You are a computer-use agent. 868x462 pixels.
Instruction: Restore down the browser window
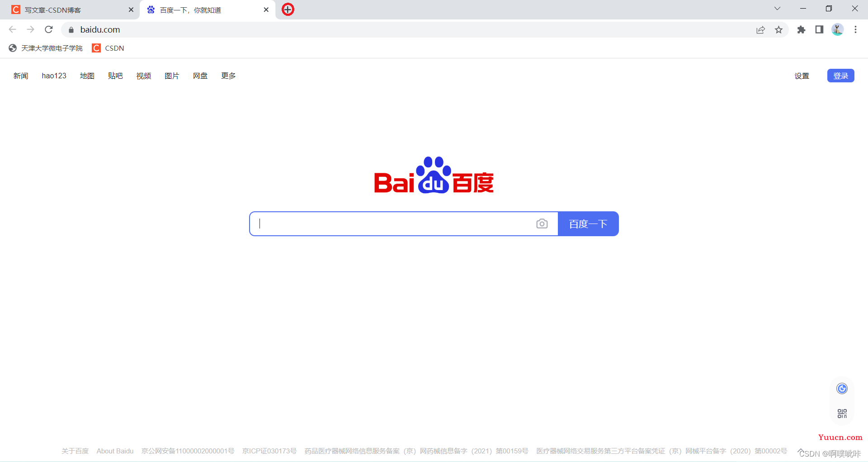(x=829, y=9)
